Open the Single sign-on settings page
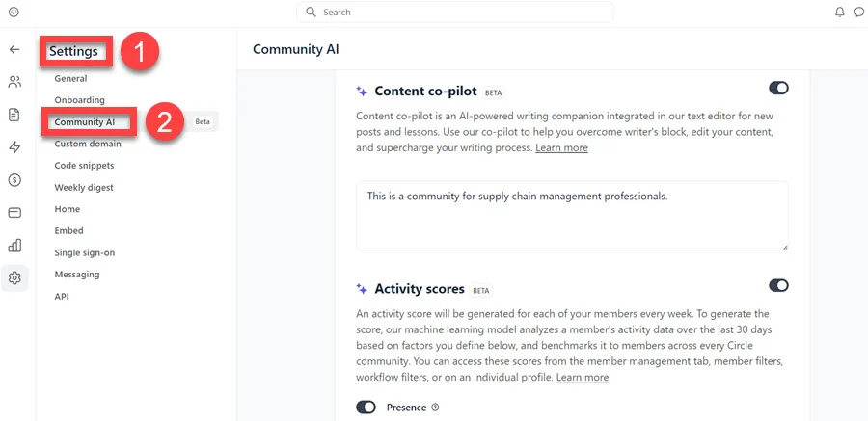The image size is (868, 421). 84,253
